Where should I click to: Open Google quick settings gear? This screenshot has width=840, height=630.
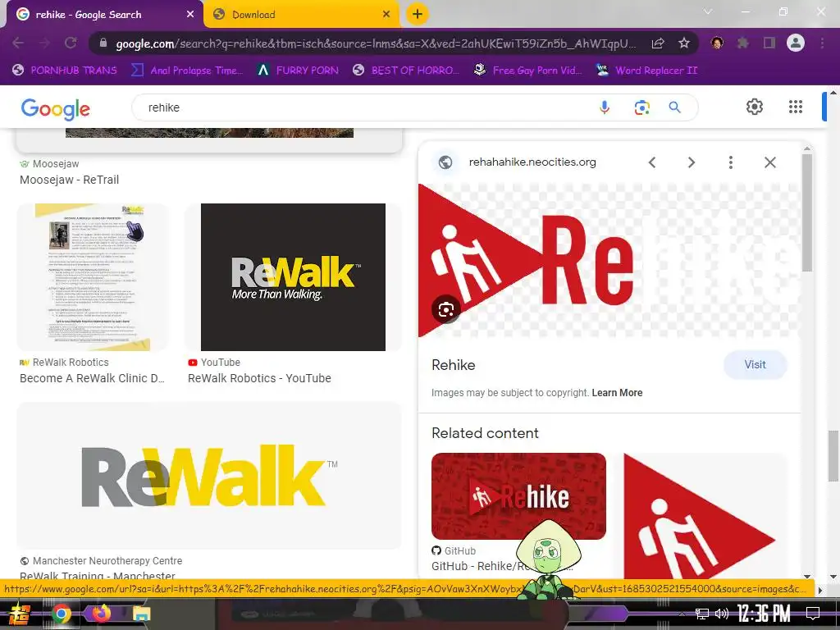(755, 107)
